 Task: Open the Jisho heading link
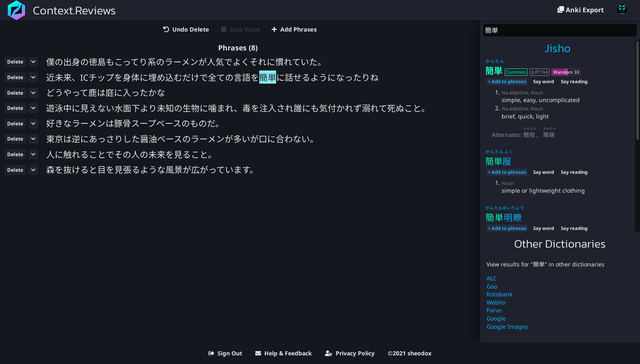coord(558,48)
